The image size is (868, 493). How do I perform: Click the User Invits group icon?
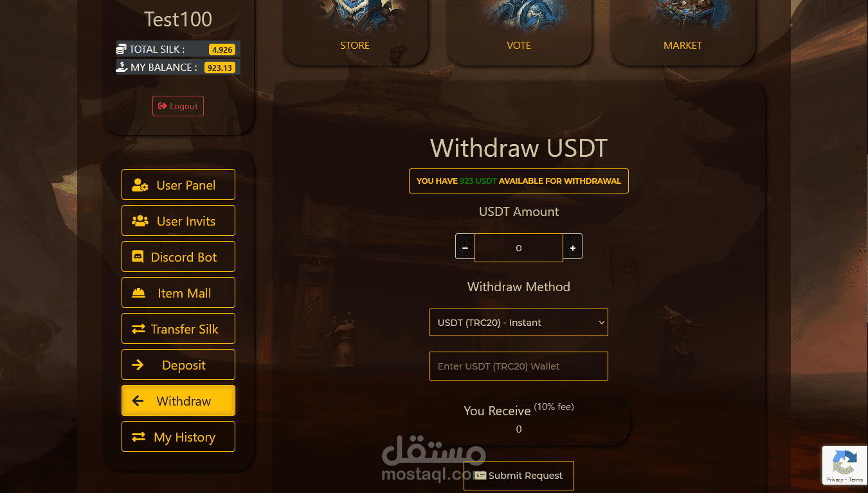pyautogui.click(x=140, y=221)
